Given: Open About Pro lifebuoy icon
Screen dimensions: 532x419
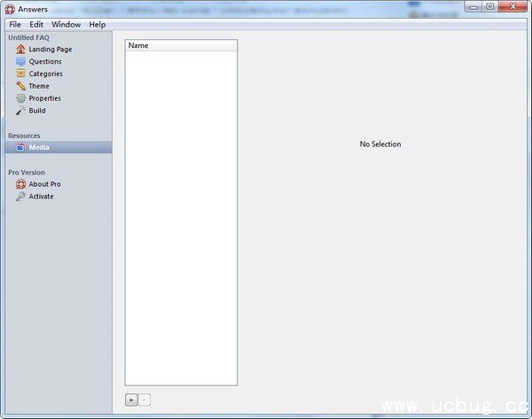Looking at the screenshot, I should (x=21, y=184).
